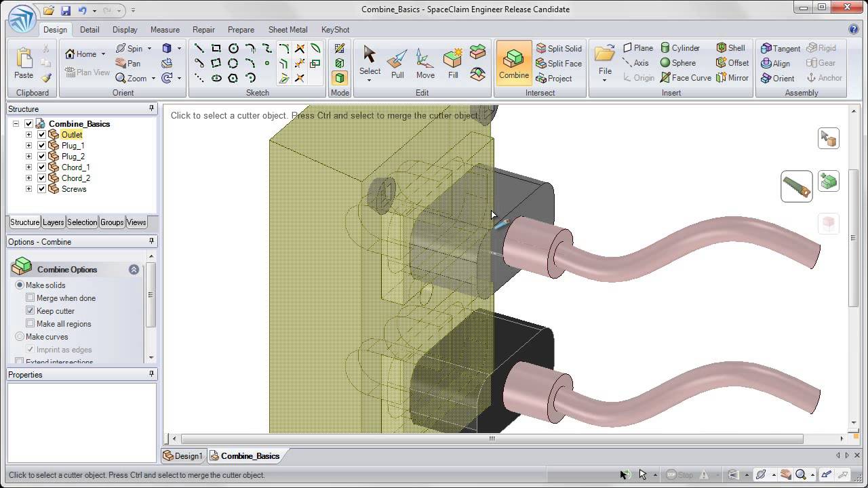The width and height of the screenshot is (868, 488).
Task: Enable Make all regions checkbox
Action: [30, 324]
